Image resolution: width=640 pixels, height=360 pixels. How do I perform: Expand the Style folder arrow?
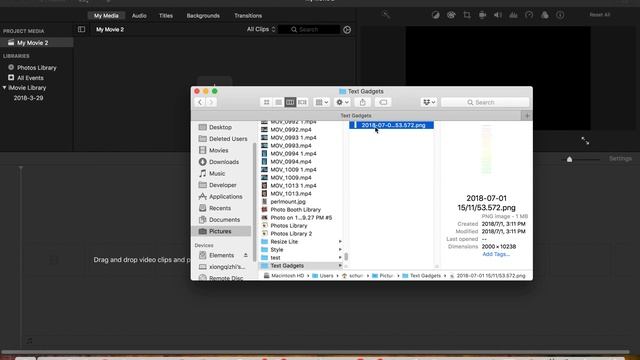340,249
